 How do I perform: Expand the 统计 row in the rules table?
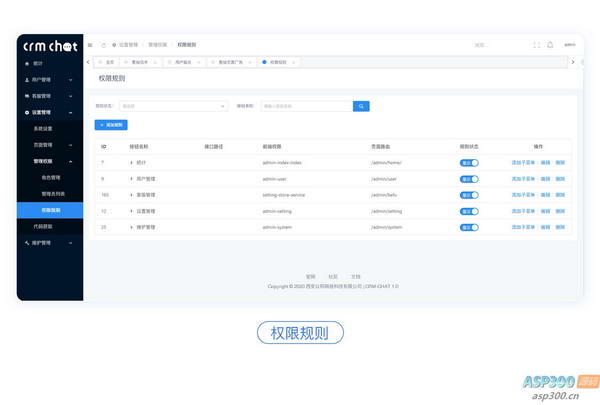tap(131, 163)
